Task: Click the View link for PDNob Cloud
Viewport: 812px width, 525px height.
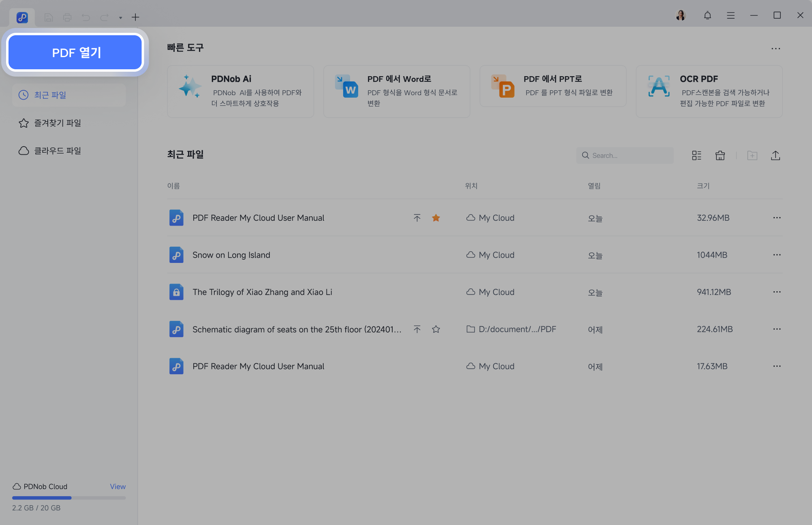Action: point(118,487)
